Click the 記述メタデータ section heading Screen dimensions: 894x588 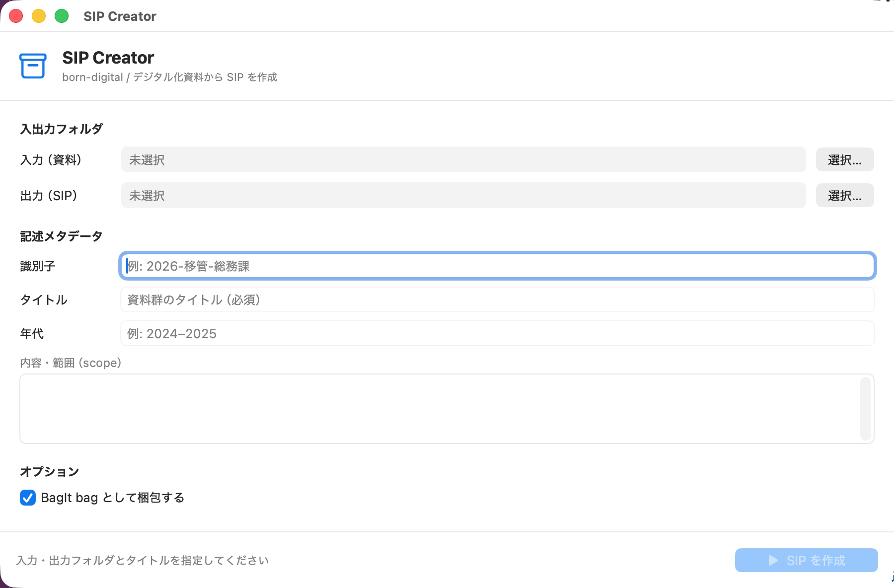(61, 236)
